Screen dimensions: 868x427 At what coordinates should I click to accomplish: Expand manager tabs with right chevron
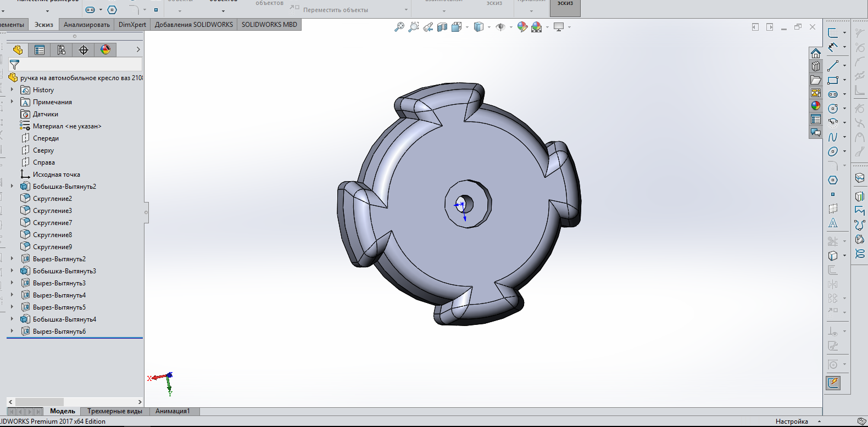click(138, 50)
